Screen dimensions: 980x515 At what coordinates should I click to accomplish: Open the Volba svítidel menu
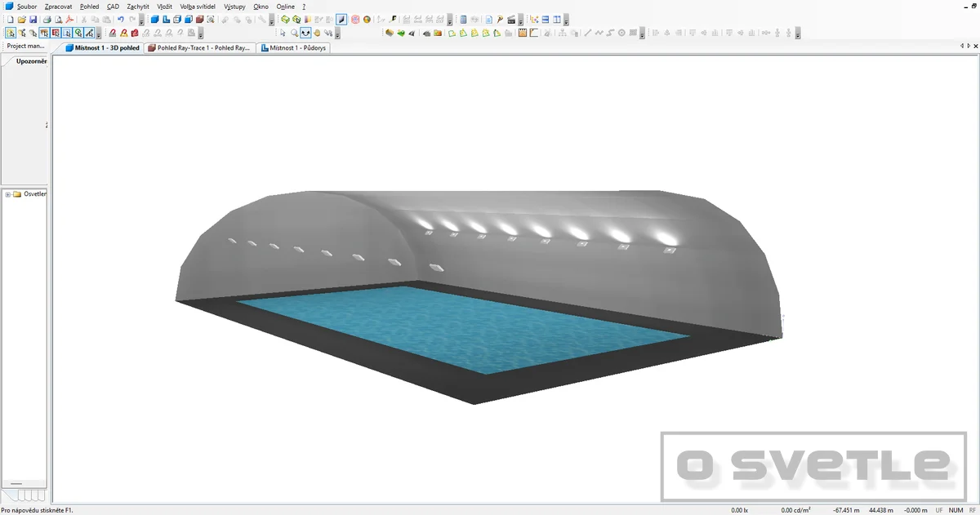[198, 6]
